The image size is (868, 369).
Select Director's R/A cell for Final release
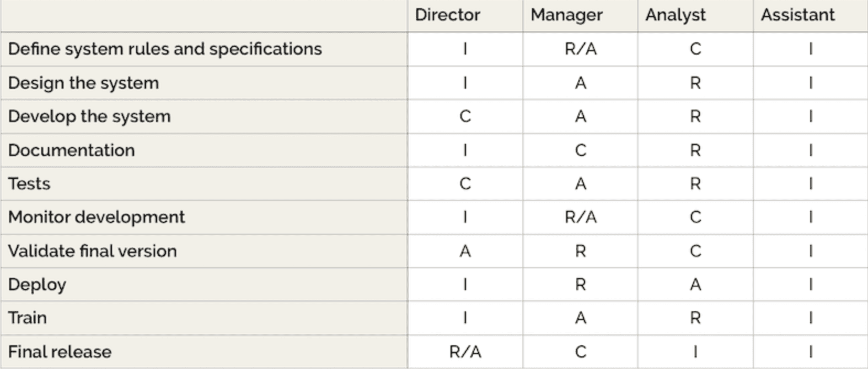click(x=465, y=352)
